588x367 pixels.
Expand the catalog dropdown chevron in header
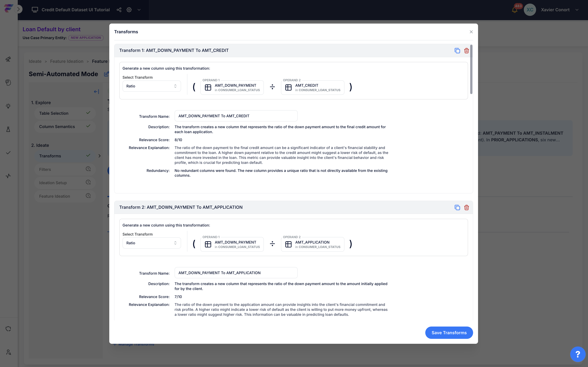coord(139,10)
